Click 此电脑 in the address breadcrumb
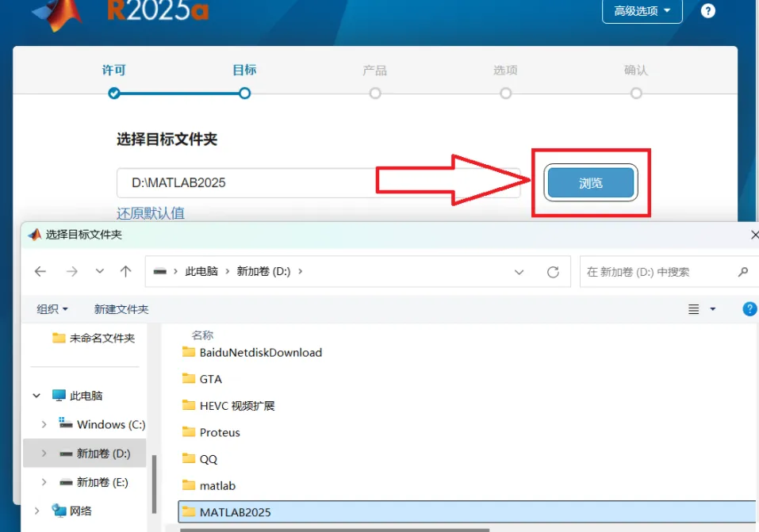The width and height of the screenshot is (759, 532). tap(201, 272)
